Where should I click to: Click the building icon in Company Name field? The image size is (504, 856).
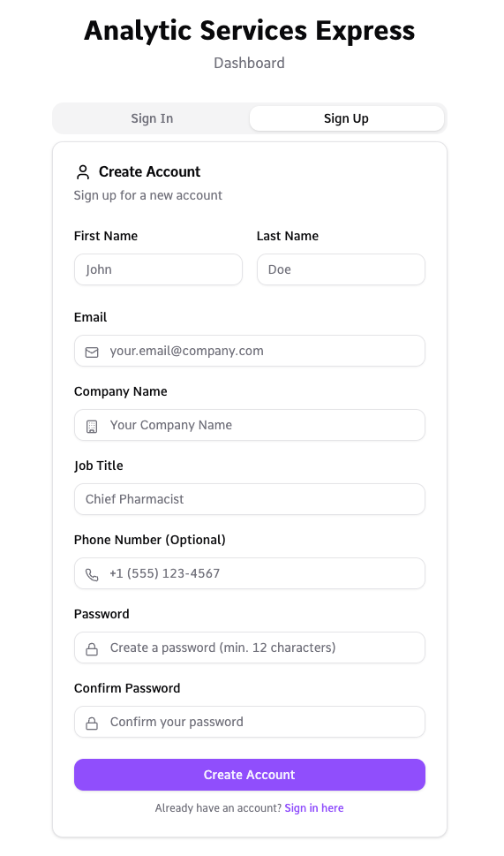[92, 427]
